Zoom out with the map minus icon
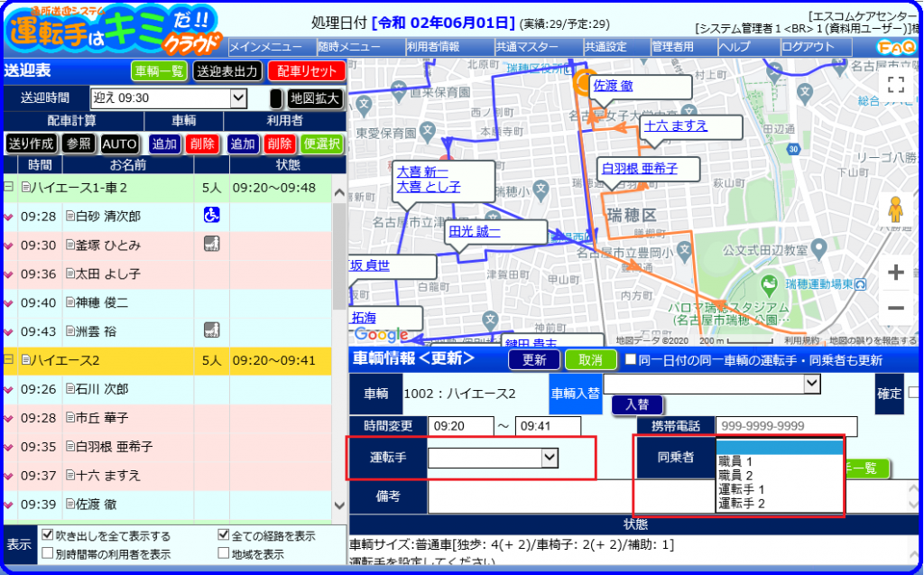Viewport: 924px width, 575px height. coord(896,308)
